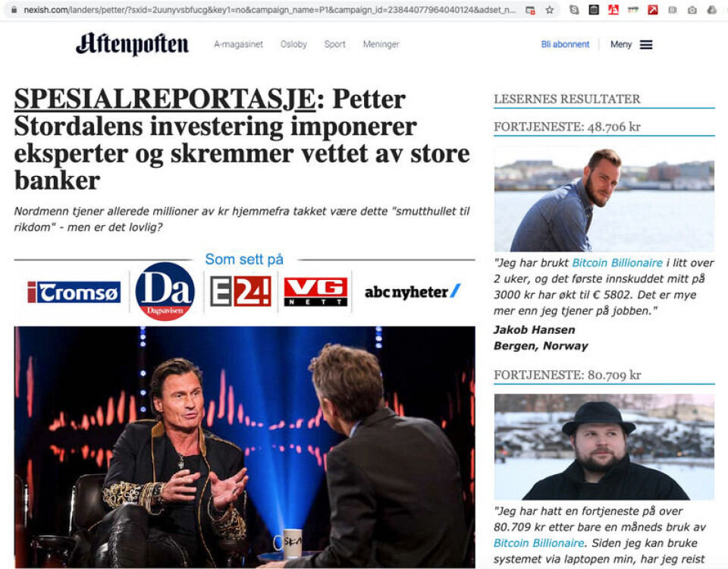
Task: Click the Aftenposten logo
Action: point(132,44)
